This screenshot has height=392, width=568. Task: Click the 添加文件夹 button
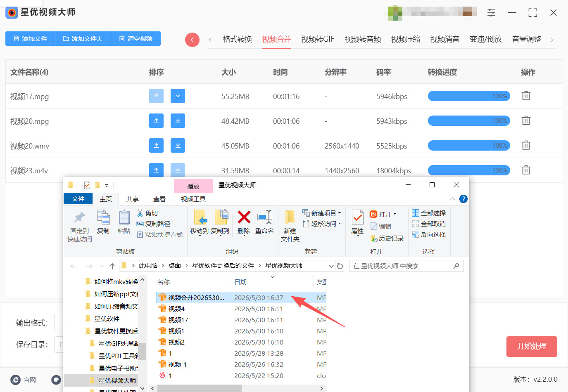point(83,38)
